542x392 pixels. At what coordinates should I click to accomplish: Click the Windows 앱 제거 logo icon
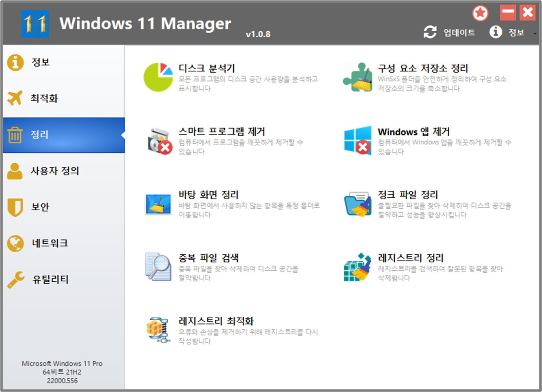[357, 140]
